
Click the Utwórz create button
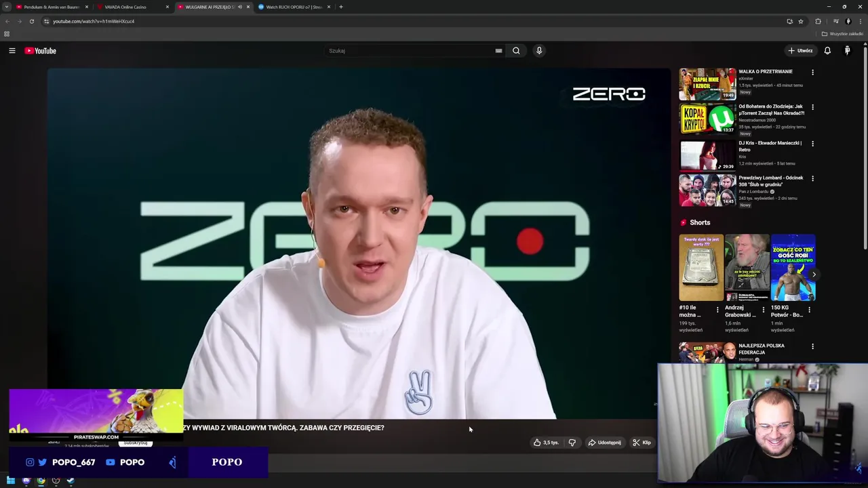800,51
